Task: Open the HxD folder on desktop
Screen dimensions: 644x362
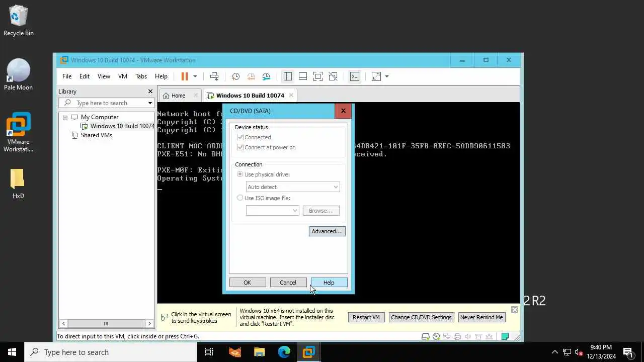Action: [18, 184]
